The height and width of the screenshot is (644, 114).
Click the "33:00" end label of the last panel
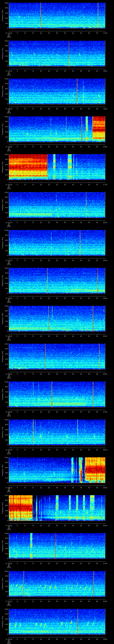(105, 639)
